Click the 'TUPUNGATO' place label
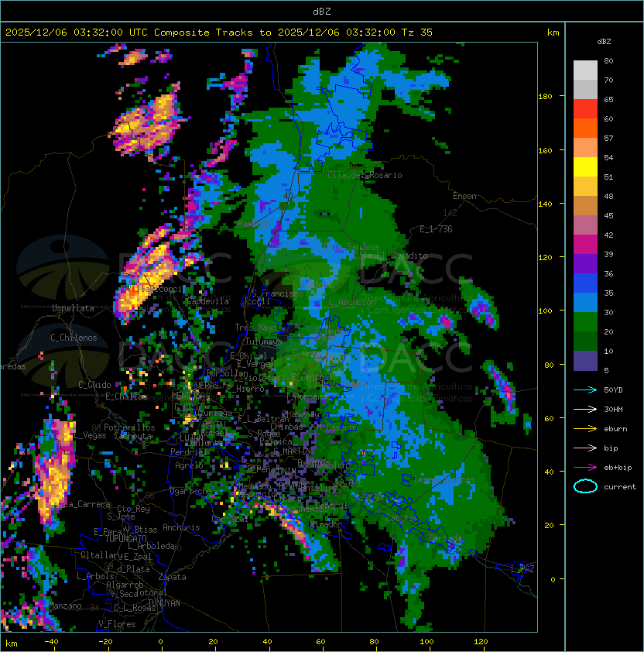The image size is (644, 652). point(125,538)
